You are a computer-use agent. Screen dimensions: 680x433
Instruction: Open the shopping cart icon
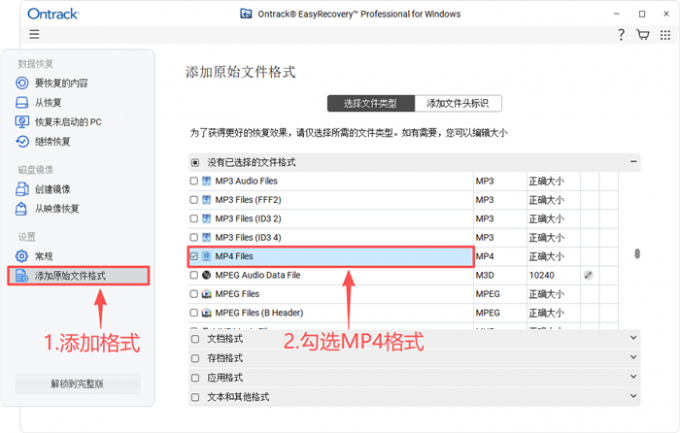(x=643, y=35)
